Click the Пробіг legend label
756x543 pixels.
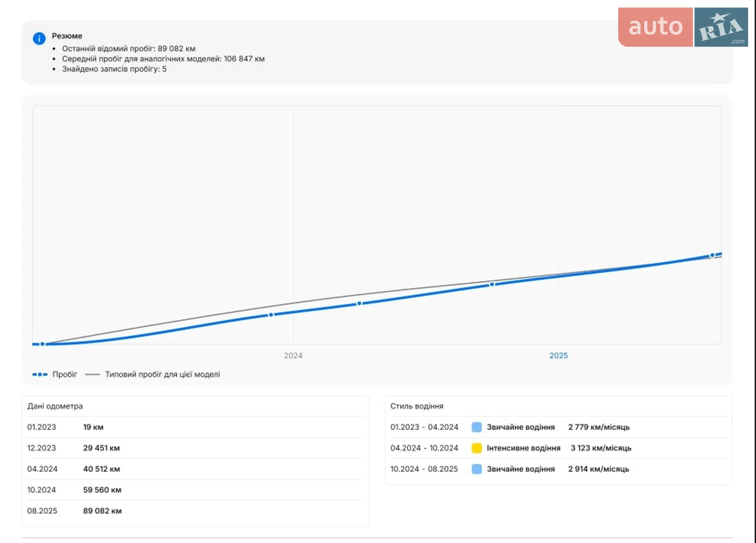65,374
